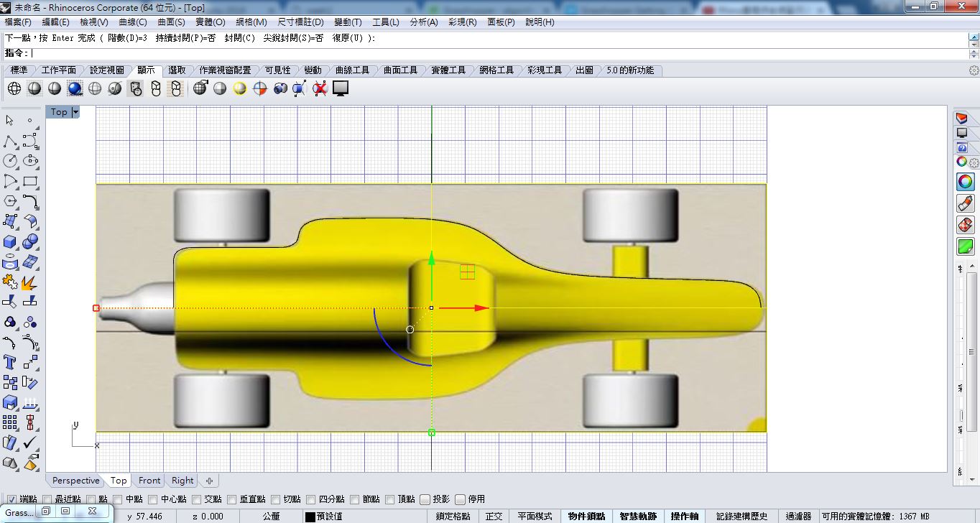Open the 曲線(C) menu
980x523 pixels.
[x=133, y=22]
